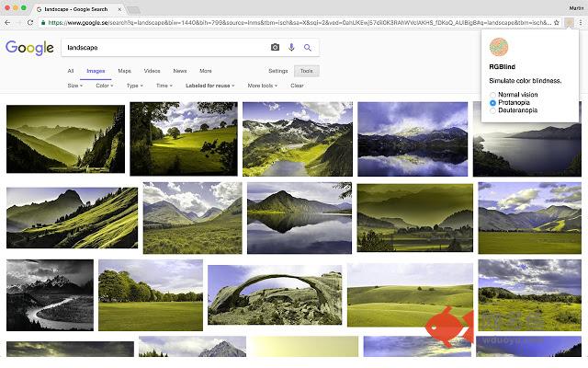Click the URL address bar
This screenshot has height=368, width=588.
pyautogui.click(x=300, y=22)
